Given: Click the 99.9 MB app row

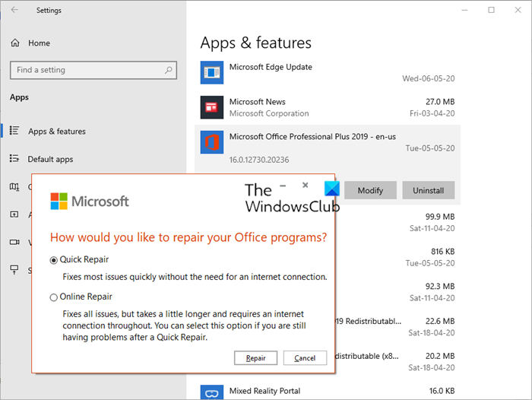Looking at the screenshot, I should (x=397, y=222).
